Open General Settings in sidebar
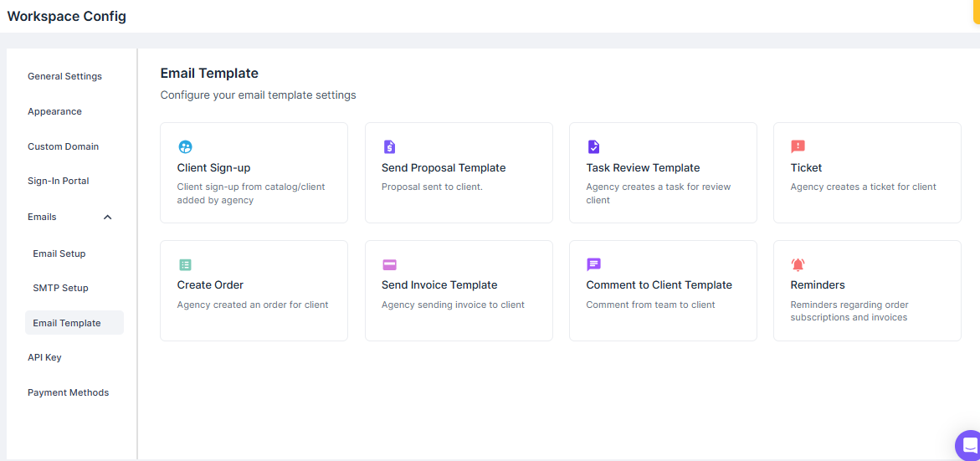This screenshot has height=461, width=980. (64, 76)
